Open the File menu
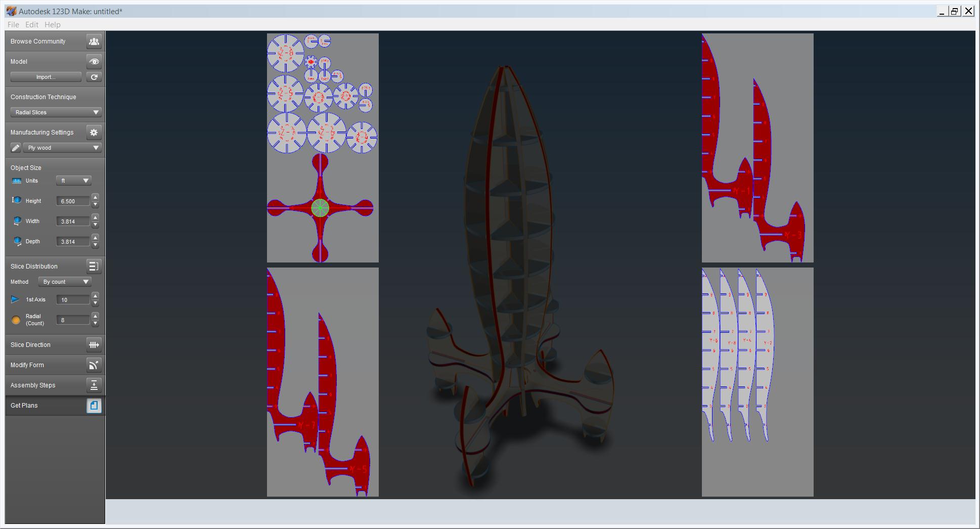Viewport: 980px width, 529px height. (13, 24)
